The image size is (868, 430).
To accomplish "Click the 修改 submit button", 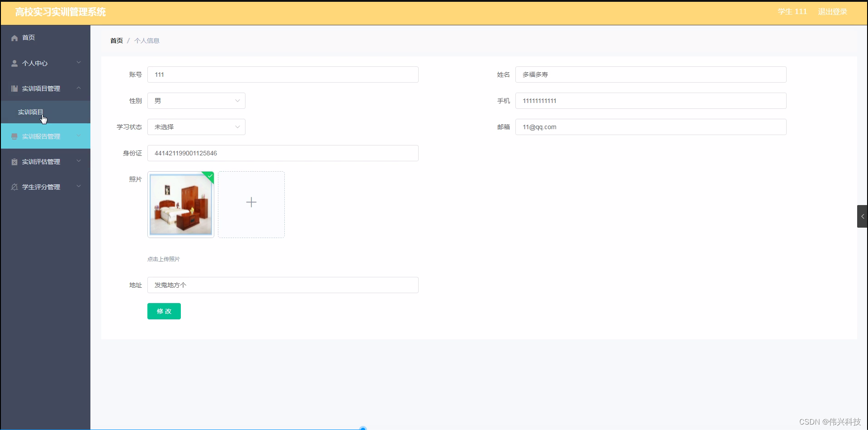I will [x=164, y=311].
